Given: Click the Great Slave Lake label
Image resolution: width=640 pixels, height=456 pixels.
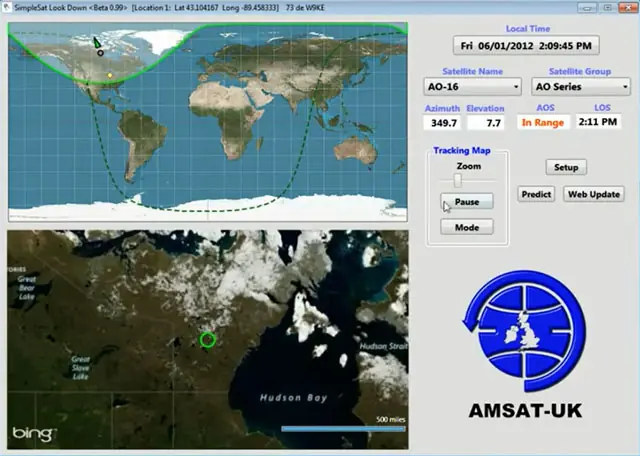Looking at the screenshot, I should pos(80,367).
